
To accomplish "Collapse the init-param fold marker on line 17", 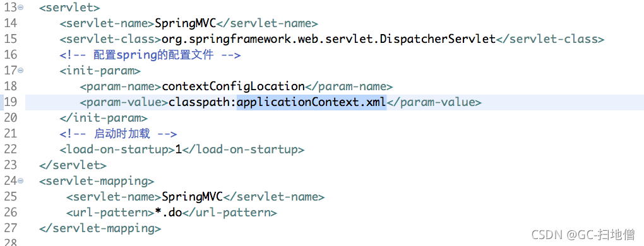I will click(x=21, y=71).
